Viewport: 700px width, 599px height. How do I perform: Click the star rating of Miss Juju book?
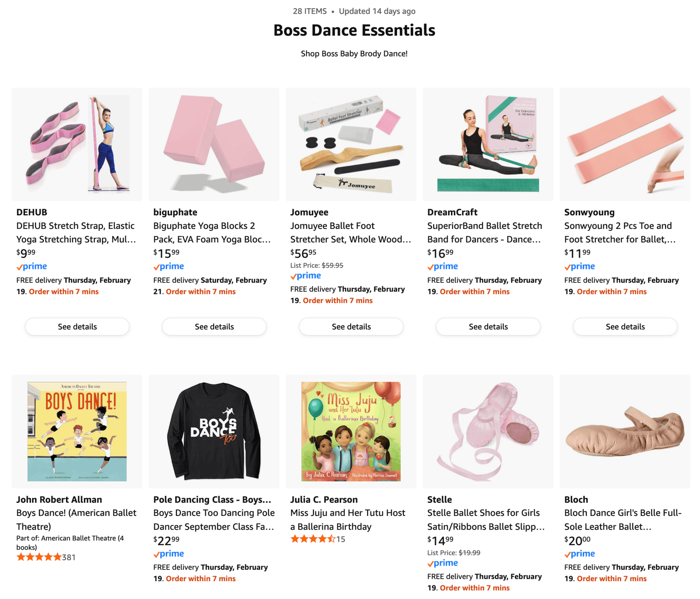point(313,539)
